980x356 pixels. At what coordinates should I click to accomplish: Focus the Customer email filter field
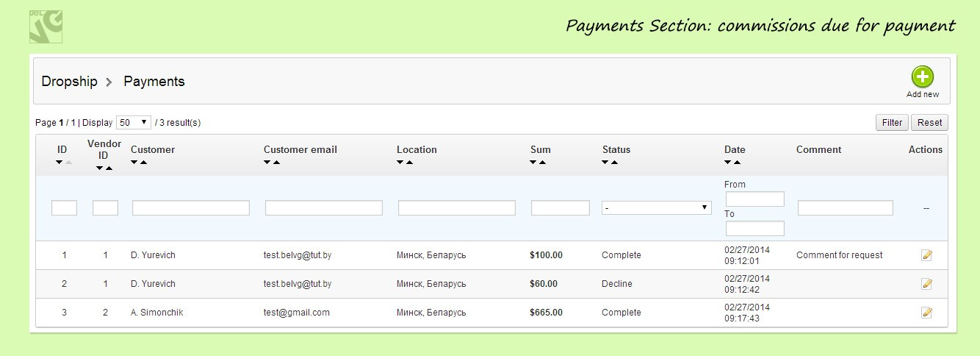click(323, 208)
